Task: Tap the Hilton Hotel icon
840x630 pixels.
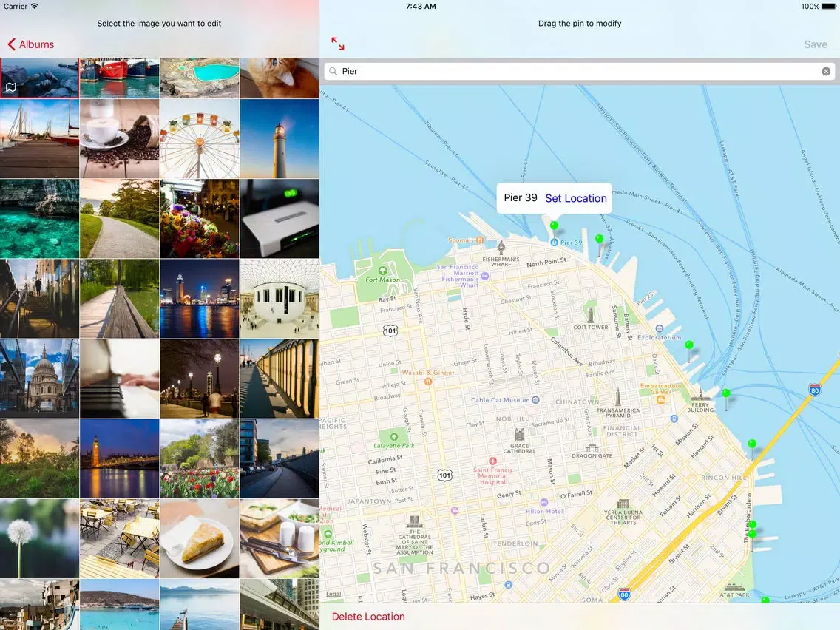Action: click(x=543, y=503)
